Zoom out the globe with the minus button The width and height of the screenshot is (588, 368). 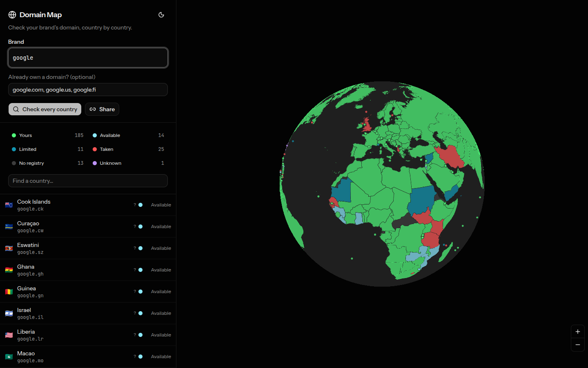578,345
